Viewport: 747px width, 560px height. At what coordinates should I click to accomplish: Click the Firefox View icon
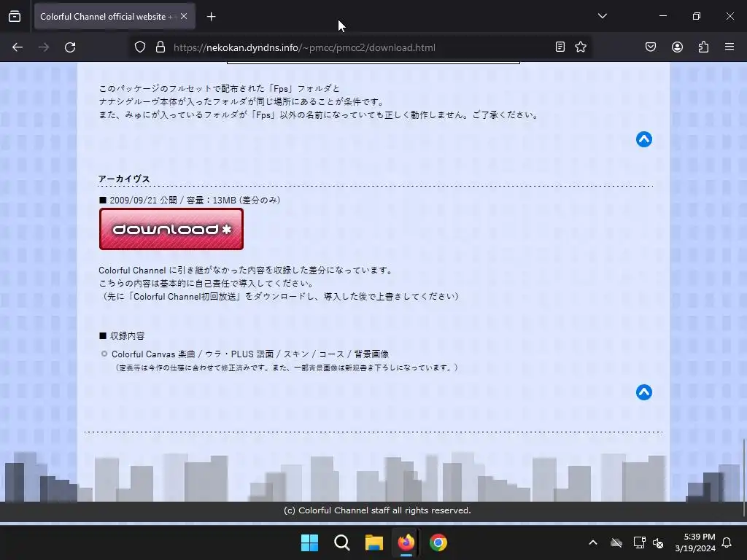click(15, 16)
